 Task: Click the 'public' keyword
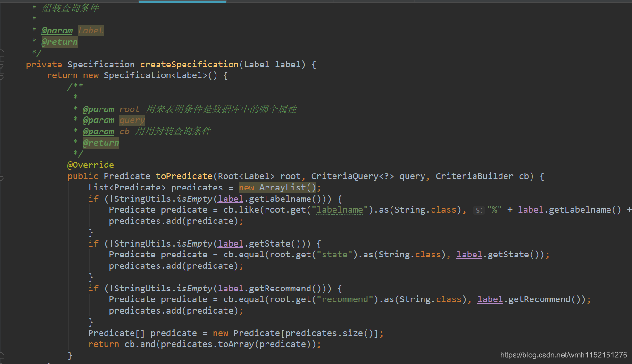tap(83, 176)
